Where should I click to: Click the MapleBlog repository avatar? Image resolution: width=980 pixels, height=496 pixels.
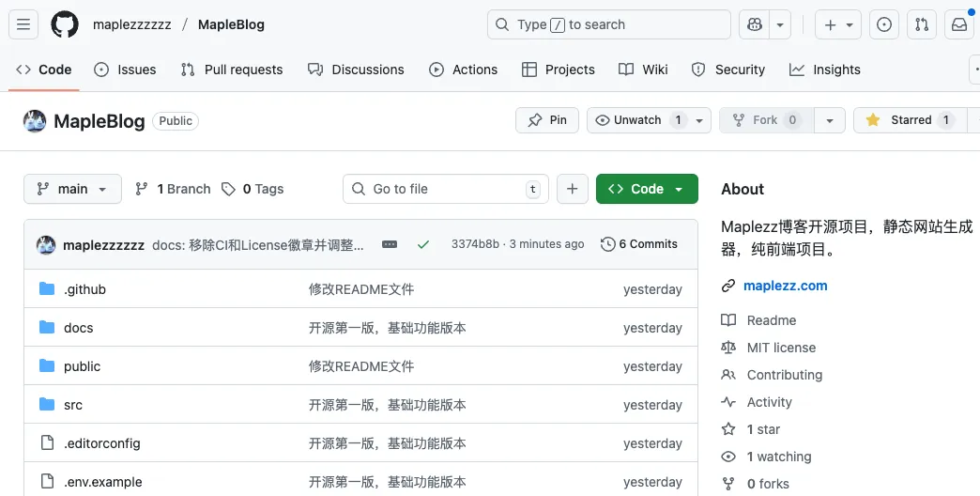[x=35, y=121]
